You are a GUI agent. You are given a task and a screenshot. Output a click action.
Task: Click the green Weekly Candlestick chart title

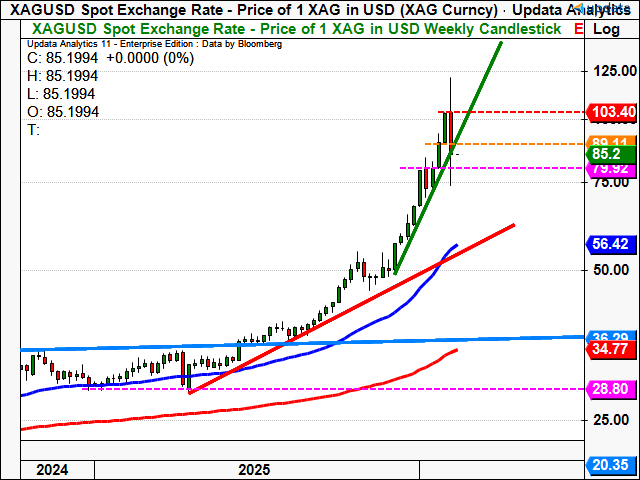[288, 30]
